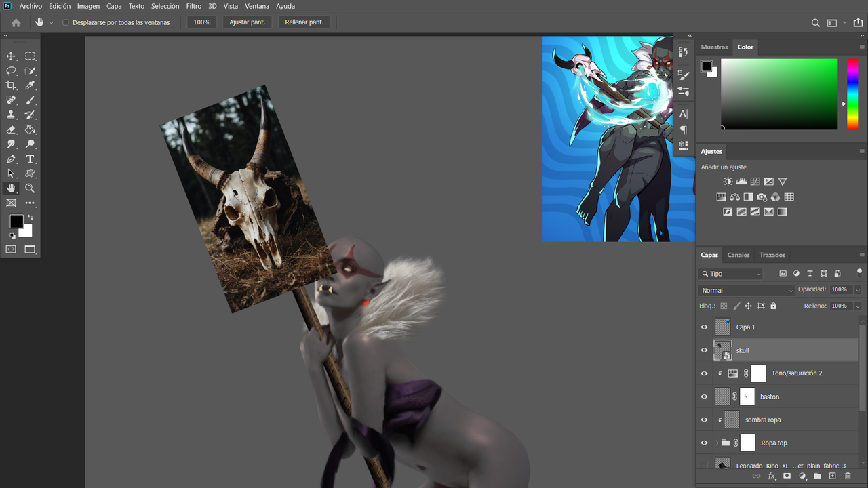Select the Paint Bucket tool
The height and width of the screenshot is (488, 868).
(30, 129)
